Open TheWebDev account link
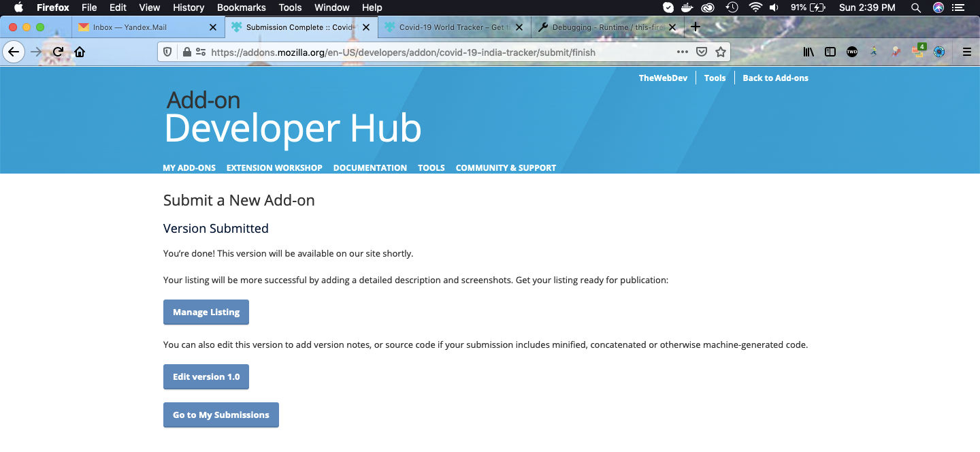 (x=663, y=78)
